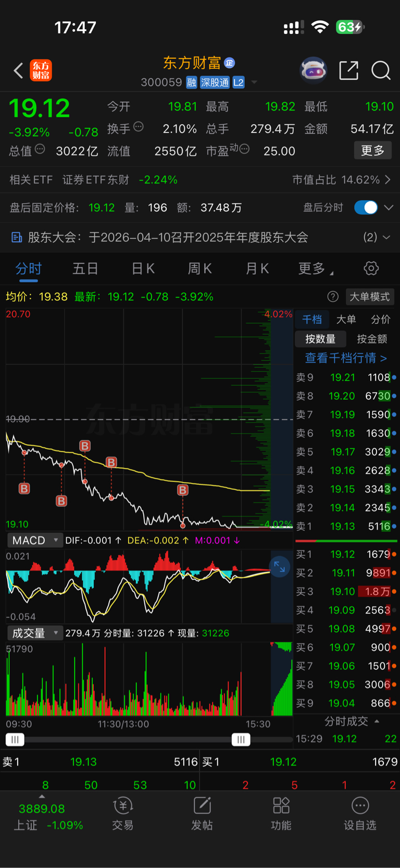Expand the stock code dropdown arrow
The height and width of the screenshot is (868, 400).
coord(254,82)
